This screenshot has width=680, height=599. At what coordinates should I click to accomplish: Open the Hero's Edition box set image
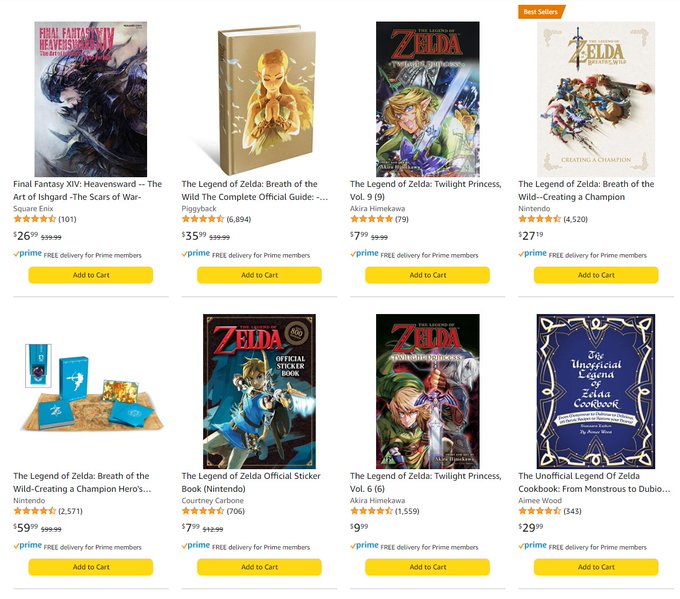(91, 391)
